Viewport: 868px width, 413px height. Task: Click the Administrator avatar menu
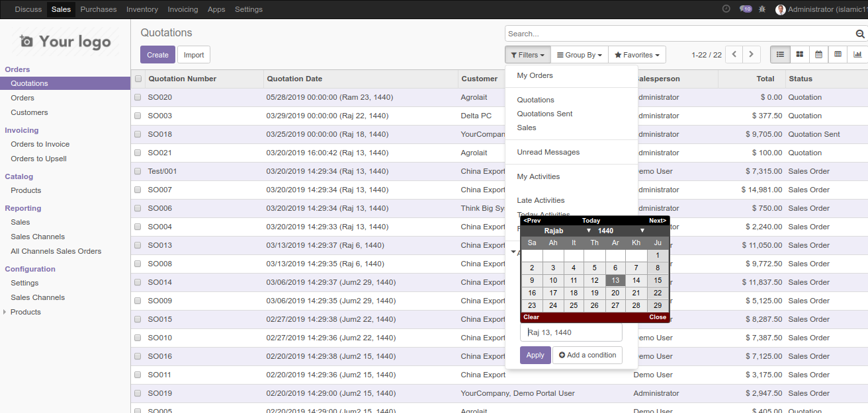[x=821, y=9]
